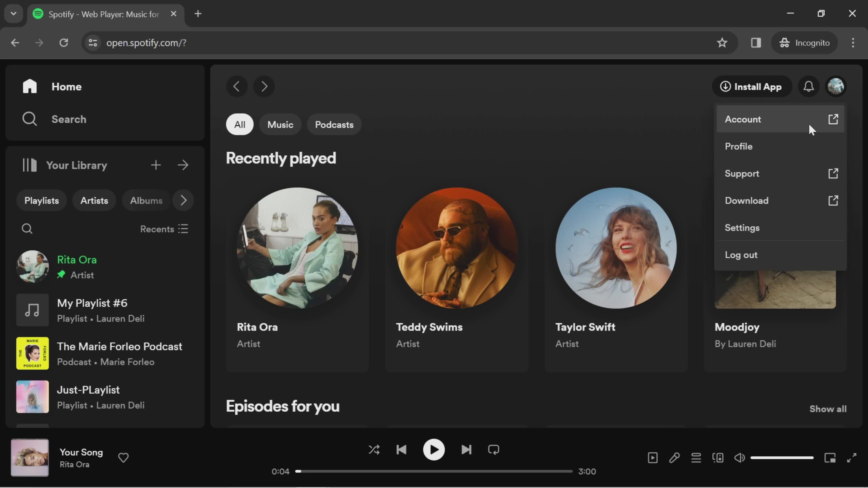The height and width of the screenshot is (488, 868).
Task: Click Show all for Episodes
Action: [x=828, y=409]
